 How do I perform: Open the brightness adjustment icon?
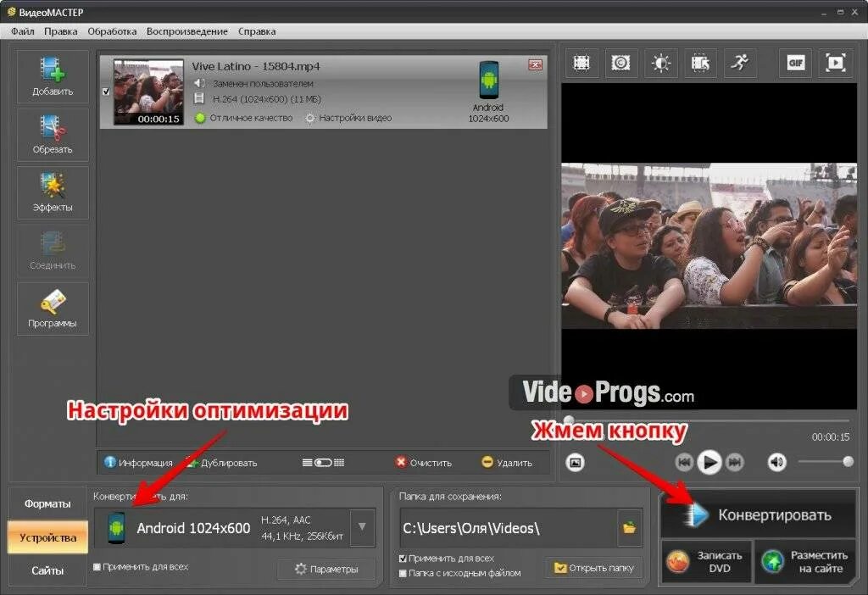(660, 63)
